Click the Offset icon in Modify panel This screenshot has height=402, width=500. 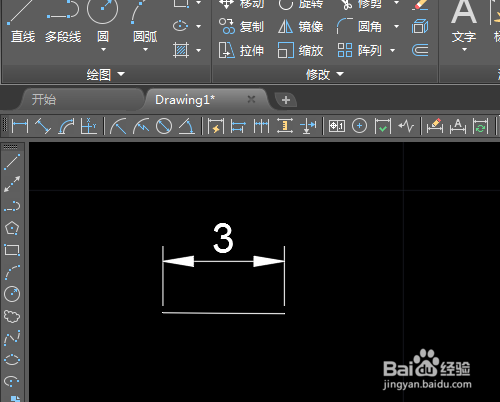[420, 51]
